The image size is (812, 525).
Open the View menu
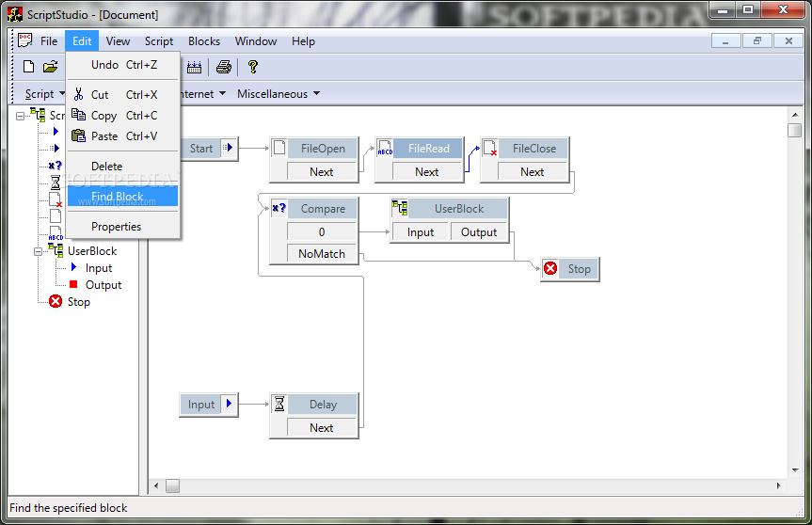click(118, 40)
